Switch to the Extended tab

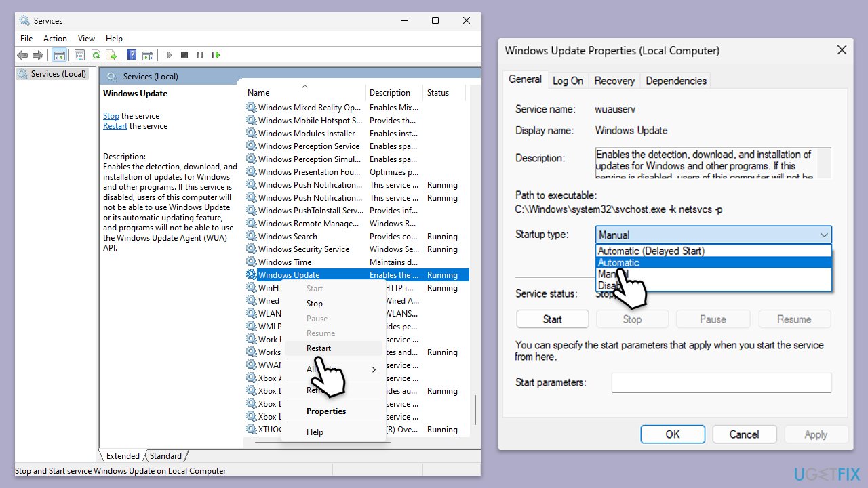click(x=123, y=456)
